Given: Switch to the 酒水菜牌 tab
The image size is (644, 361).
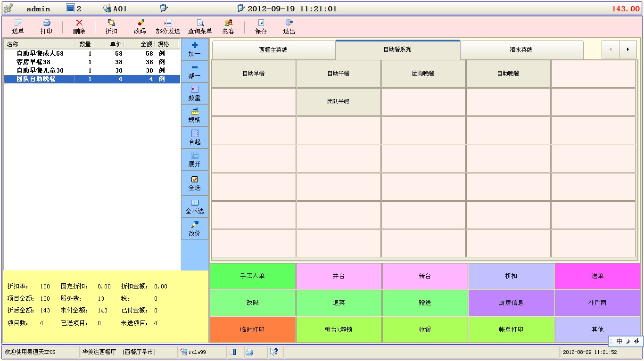Looking at the screenshot, I should (521, 49).
